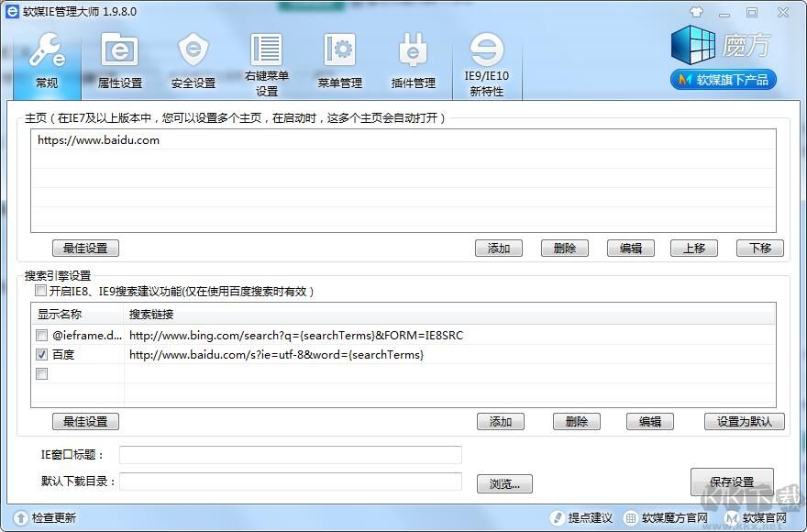Screen dimensions: 807x532
Task: Click 设置为默认 to set default search engine
Action: click(744, 421)
